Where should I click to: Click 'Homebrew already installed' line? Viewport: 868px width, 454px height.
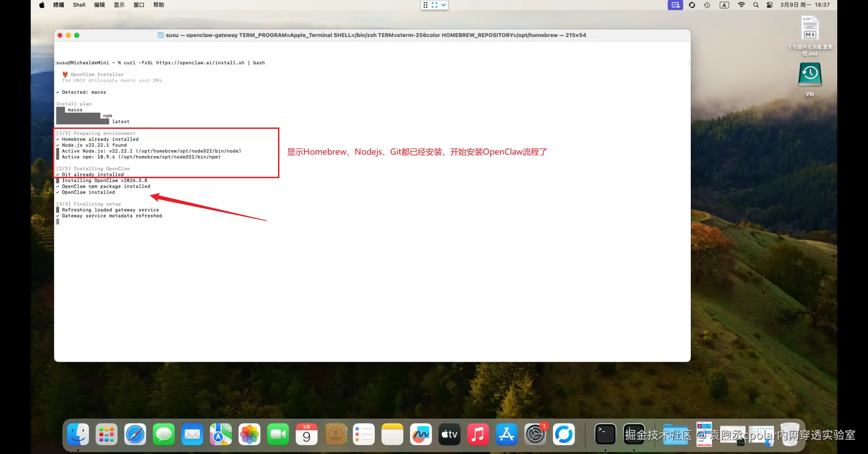[98, 139]
